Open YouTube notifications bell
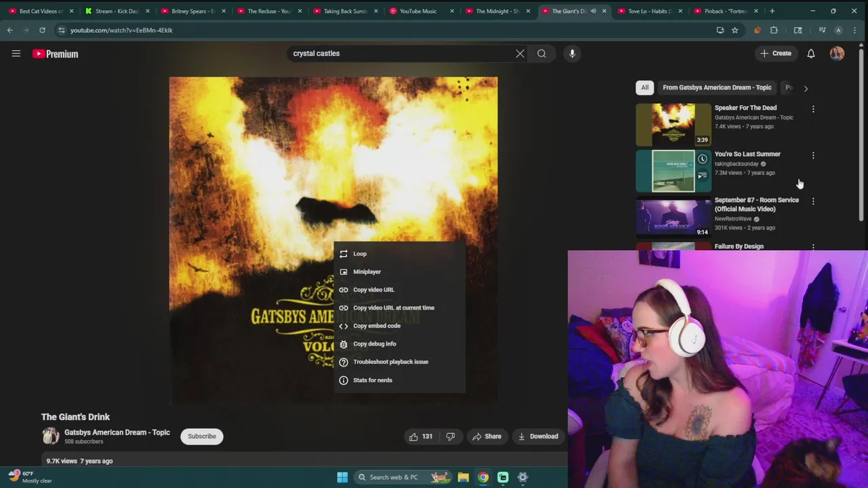This screenshot has height=488, width=868. pyautogui.click(x=811, y=54)
